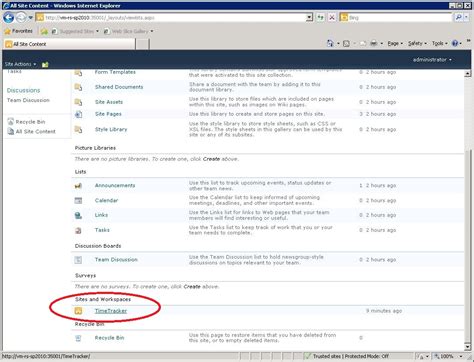474x362 pixels.
Task: Open the Safety menu
Action: pos(417,43)
